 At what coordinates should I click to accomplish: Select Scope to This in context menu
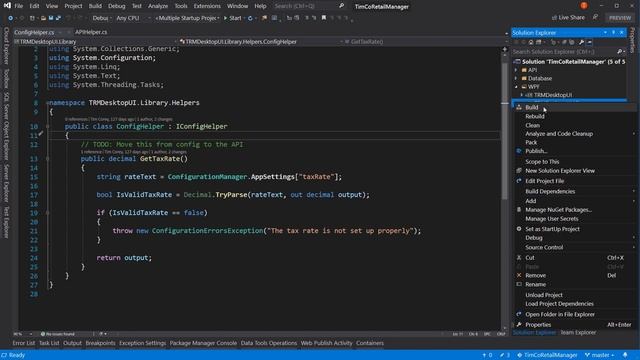coord(573,162)
